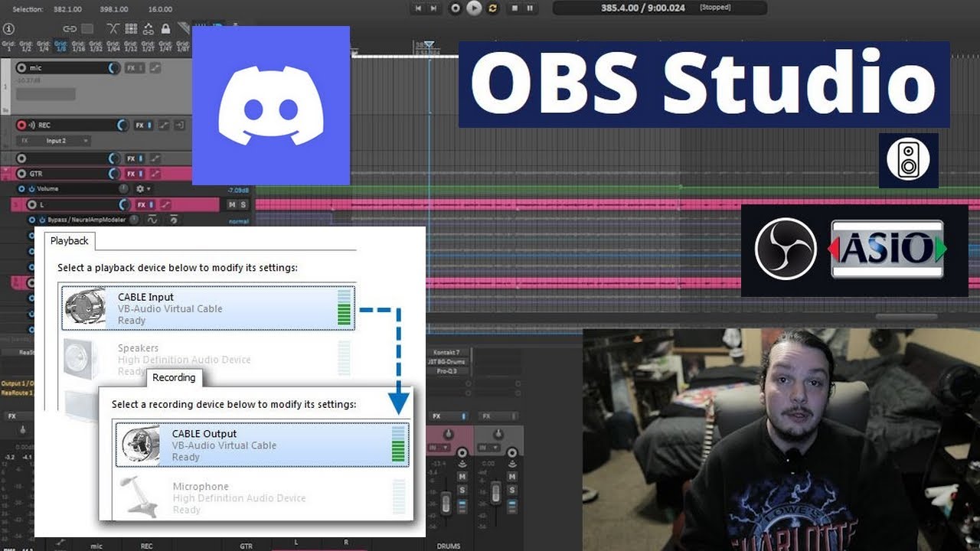Click the waveform shape icon on NeuralAmpModeler lane
Screen dimensions: 980x551
152,220
